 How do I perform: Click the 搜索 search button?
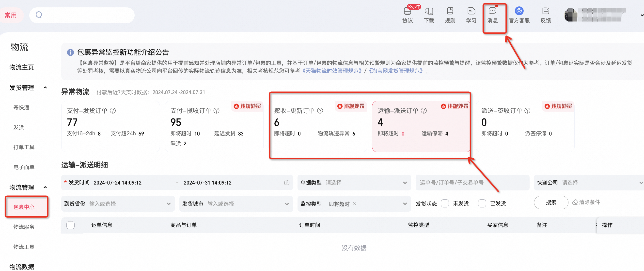click(551, 203)
